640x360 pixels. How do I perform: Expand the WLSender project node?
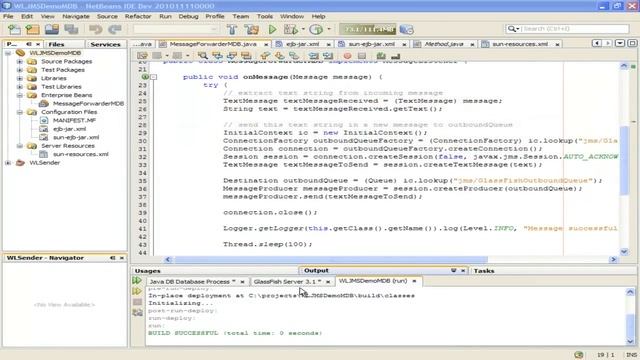pos(8,162)
